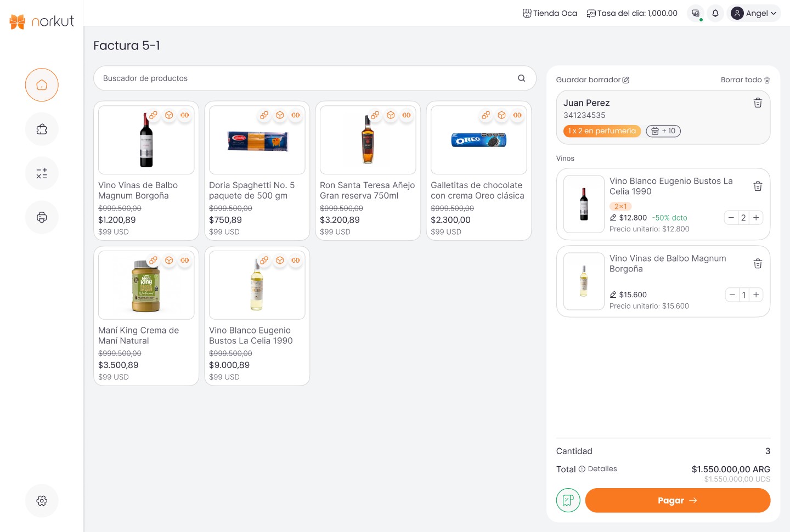
Task: Click the green receipt icon beside Pagar
Action: pyautogui.click(x=568, y=500)
